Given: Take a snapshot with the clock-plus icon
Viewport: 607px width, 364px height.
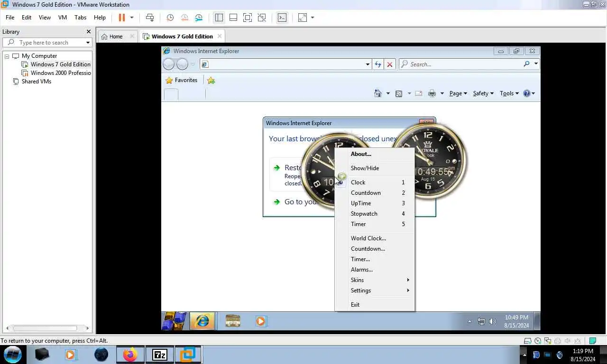Looking at the screenshot, I should [170, 18].
